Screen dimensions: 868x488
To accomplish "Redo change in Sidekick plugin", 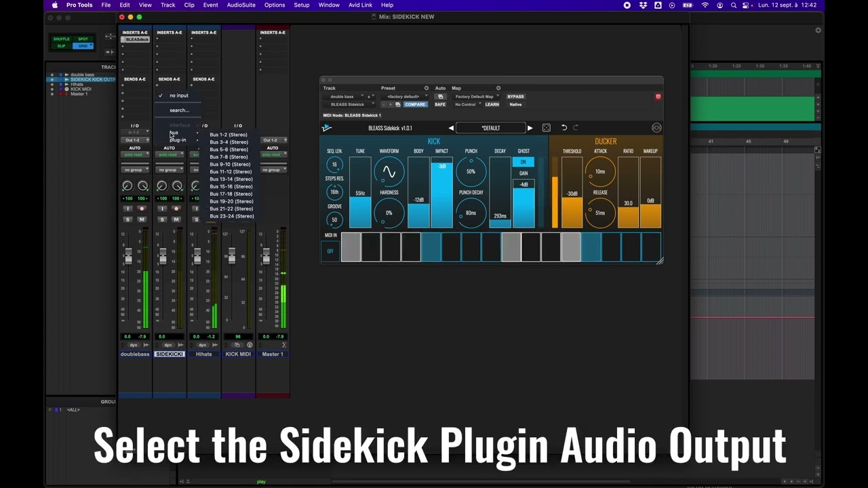I will click(576, 128).
